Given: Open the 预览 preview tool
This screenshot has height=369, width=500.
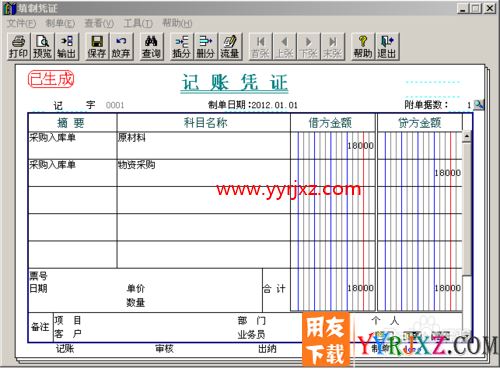Looking at the screenshot, I should (42, 46).
